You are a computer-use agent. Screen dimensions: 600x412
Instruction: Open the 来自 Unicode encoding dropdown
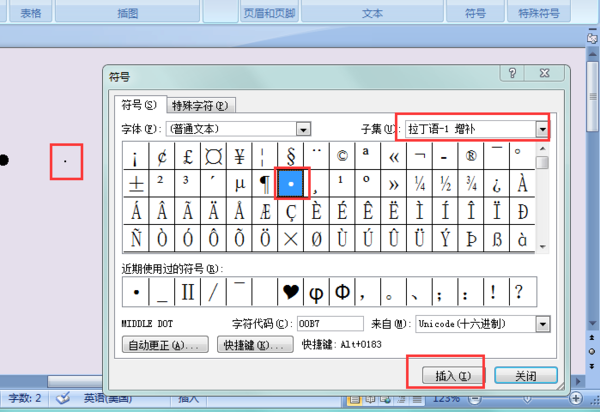pyautogui.click(x=541, y=323)
